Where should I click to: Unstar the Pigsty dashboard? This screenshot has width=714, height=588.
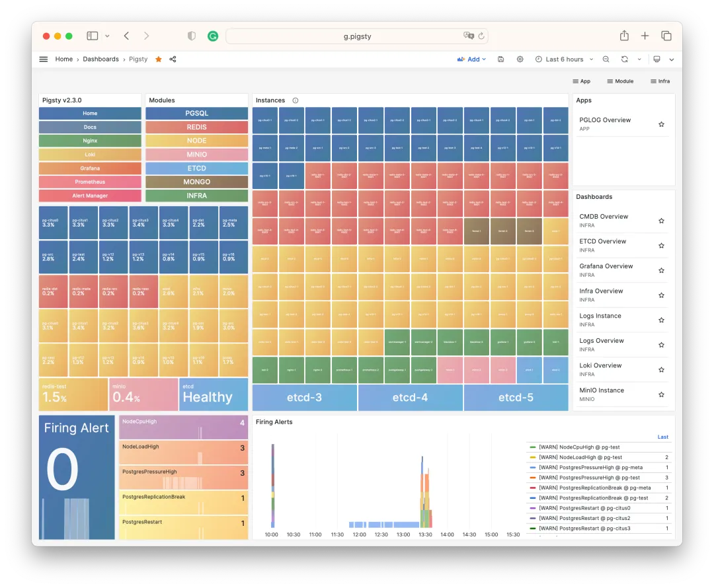click(x=159, y=59)
